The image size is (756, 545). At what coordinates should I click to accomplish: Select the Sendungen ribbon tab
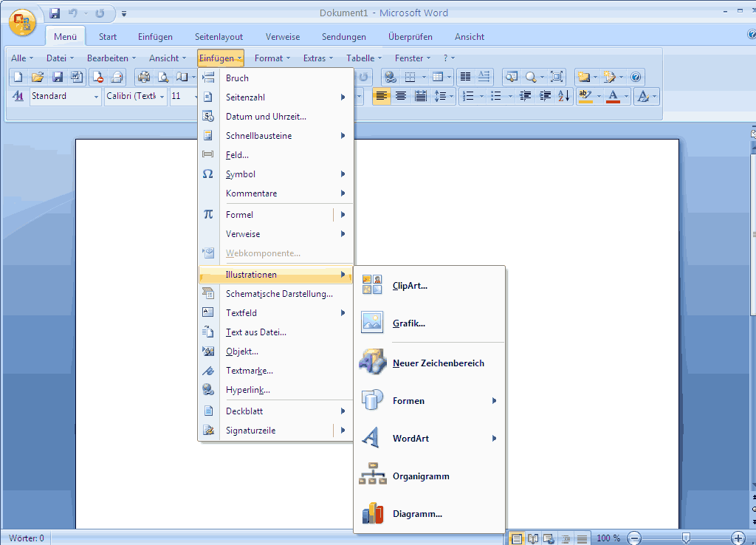click(x=344, y=37)
